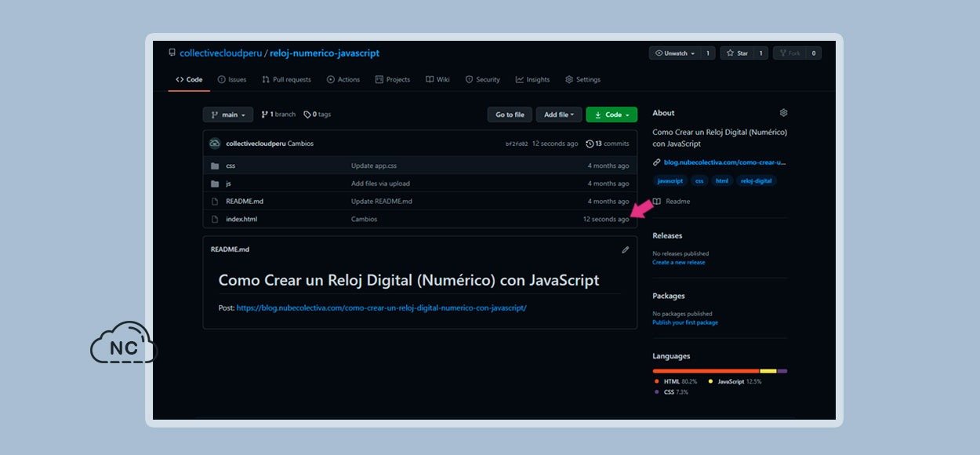Open the 'Cambios' commit message in the index.html row
980x455 pixels.
point(365,219)
